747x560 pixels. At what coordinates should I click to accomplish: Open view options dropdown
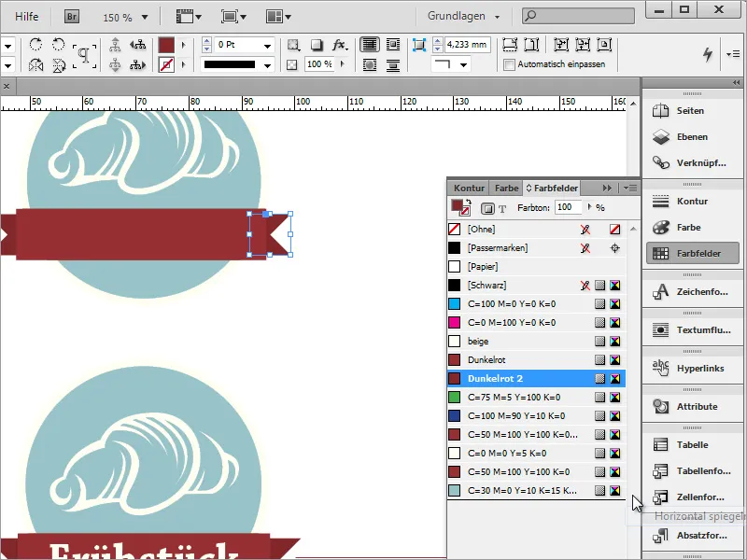[x=190, y=17]
